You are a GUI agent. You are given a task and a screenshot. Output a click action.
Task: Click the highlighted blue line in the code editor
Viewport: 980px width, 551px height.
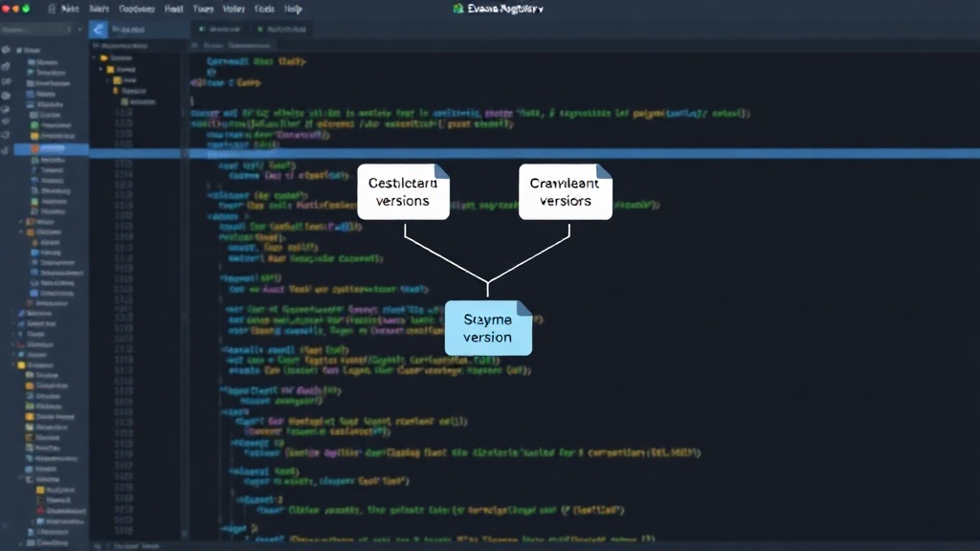click(585, 154)
